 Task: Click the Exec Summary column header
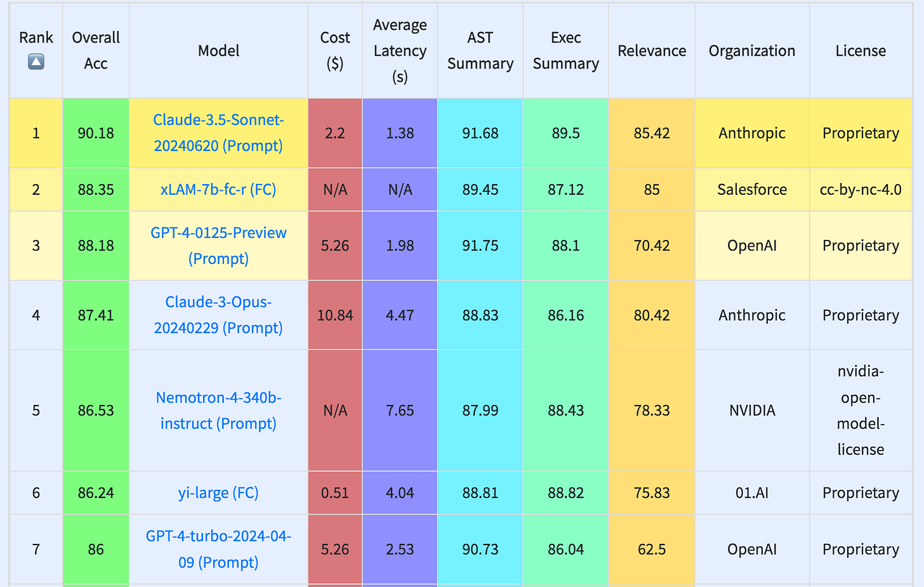point(566,51)
